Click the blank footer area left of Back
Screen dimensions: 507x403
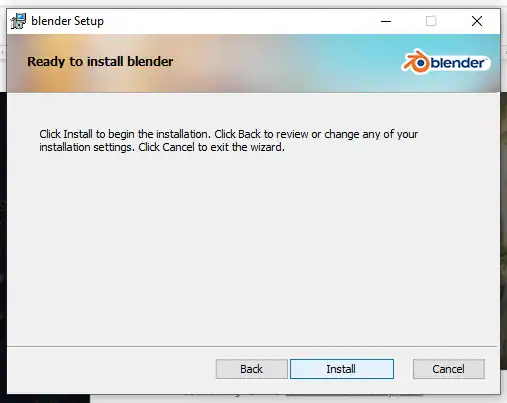click(x=112, y=370)
